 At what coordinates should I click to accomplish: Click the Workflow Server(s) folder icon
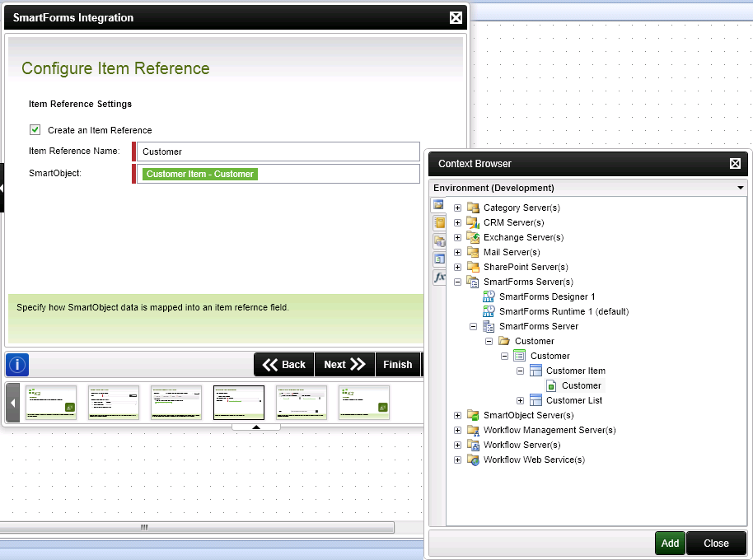pos(473,446)
